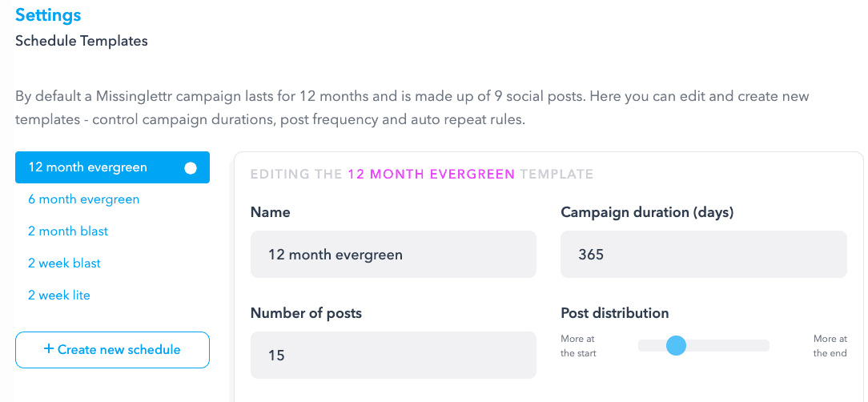Switch to the 2 week blast template
The width and height of the screenshot is (868, 402).
pyautogui.click(x=64, y=263)
